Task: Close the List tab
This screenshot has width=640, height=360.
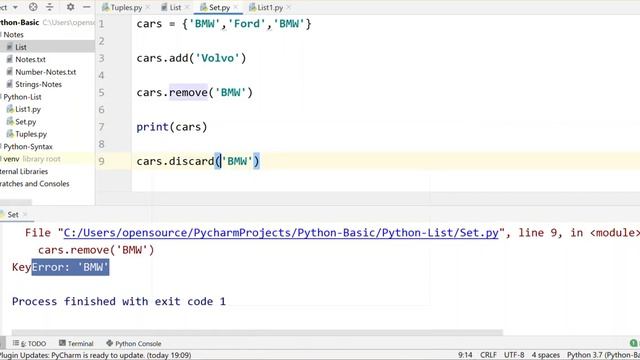Action: (187, 7)
